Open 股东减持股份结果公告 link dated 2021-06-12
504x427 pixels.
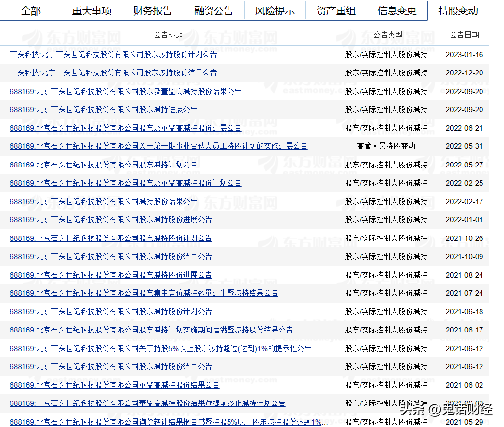click(x=111, y=366)
